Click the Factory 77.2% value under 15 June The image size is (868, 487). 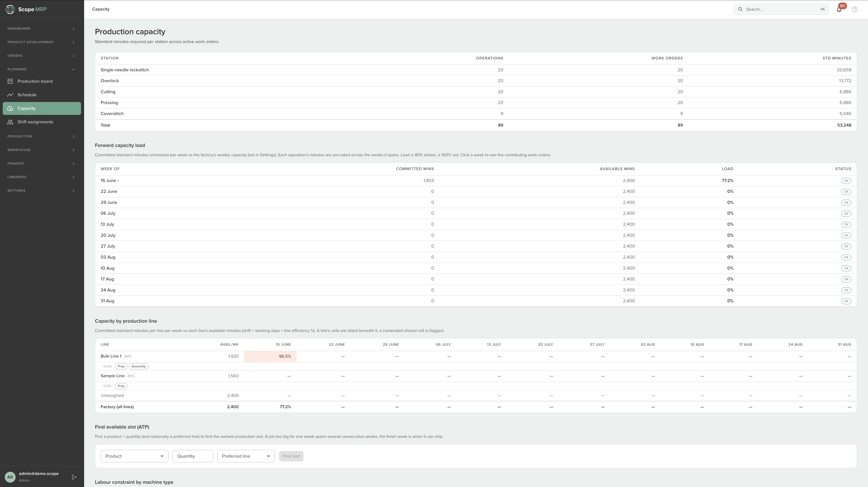tap(285, 407)
